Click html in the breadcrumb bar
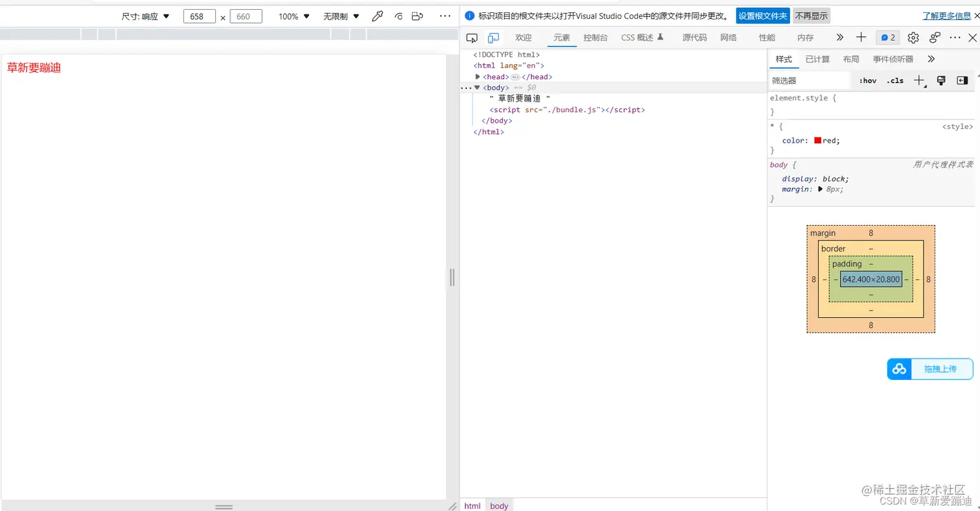980x511 pixels. [x=472, y=506]
